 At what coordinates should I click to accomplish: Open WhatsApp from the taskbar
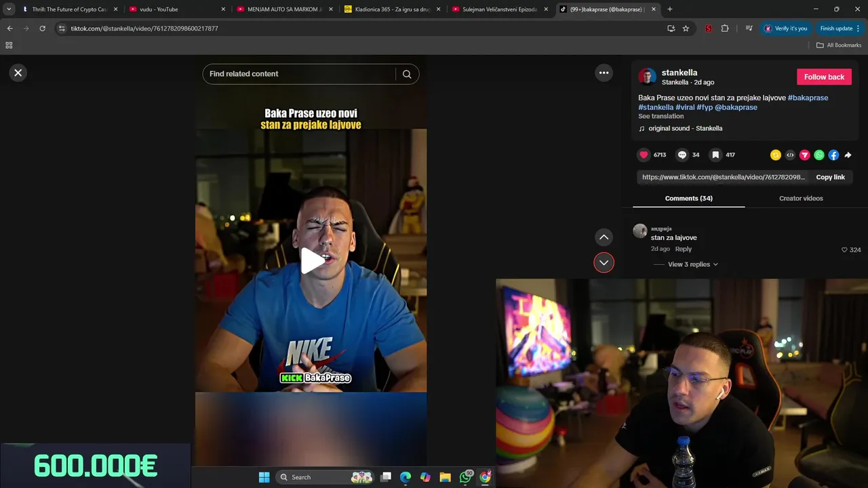[465, 477]
